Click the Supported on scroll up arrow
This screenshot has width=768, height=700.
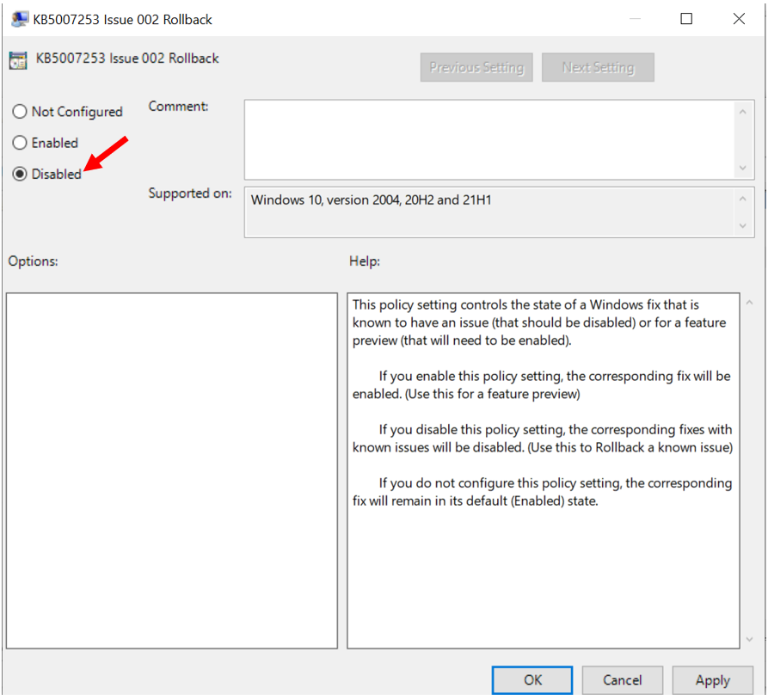tap(742, 199)
